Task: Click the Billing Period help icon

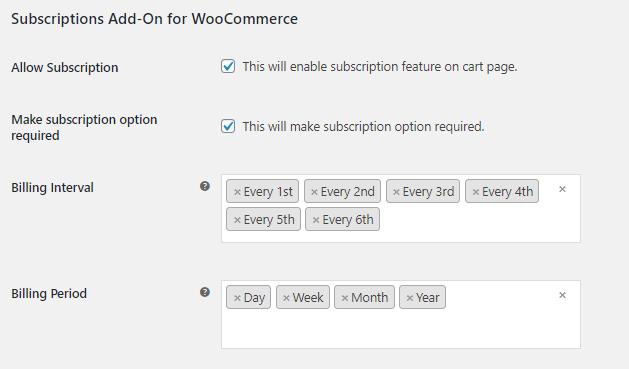Action: (205, 292)
